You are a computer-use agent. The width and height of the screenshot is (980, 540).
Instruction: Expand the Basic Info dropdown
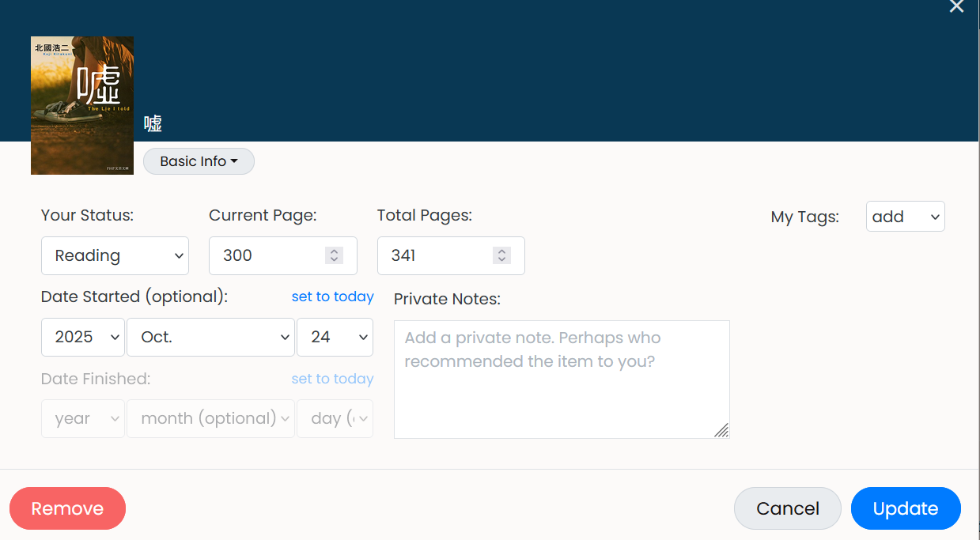tap(199, 161)
